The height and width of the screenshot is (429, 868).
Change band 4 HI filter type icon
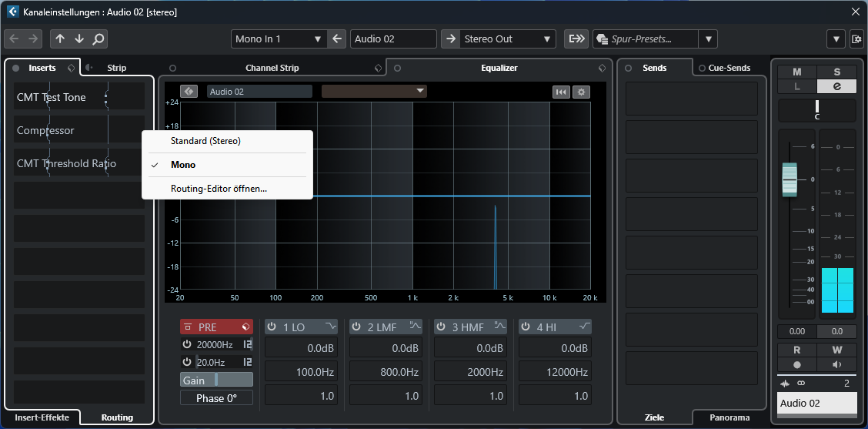585,327
